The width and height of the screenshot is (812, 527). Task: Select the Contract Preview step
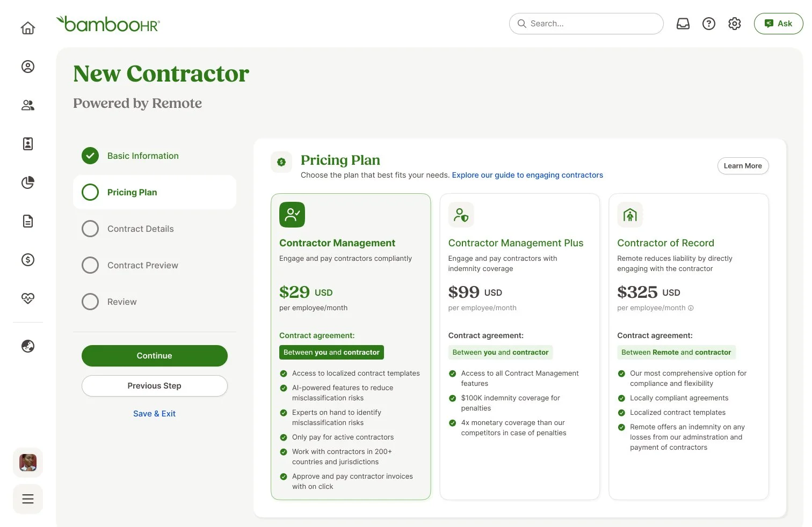click(155, 265)
